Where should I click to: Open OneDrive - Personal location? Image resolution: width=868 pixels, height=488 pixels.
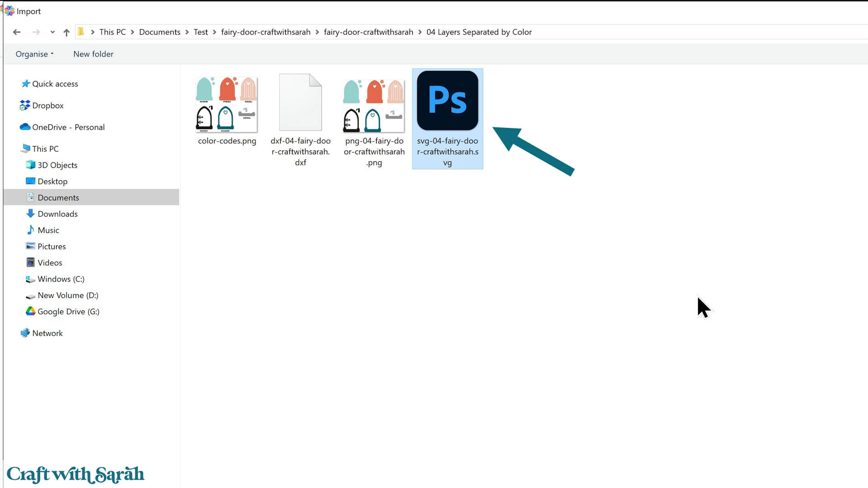(68, 127)
